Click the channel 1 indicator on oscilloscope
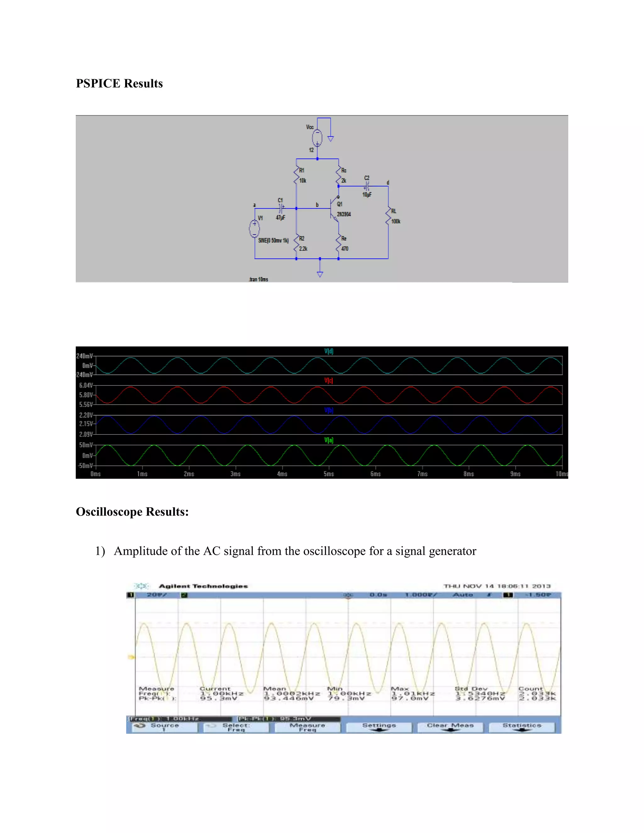 coord(130,595)
